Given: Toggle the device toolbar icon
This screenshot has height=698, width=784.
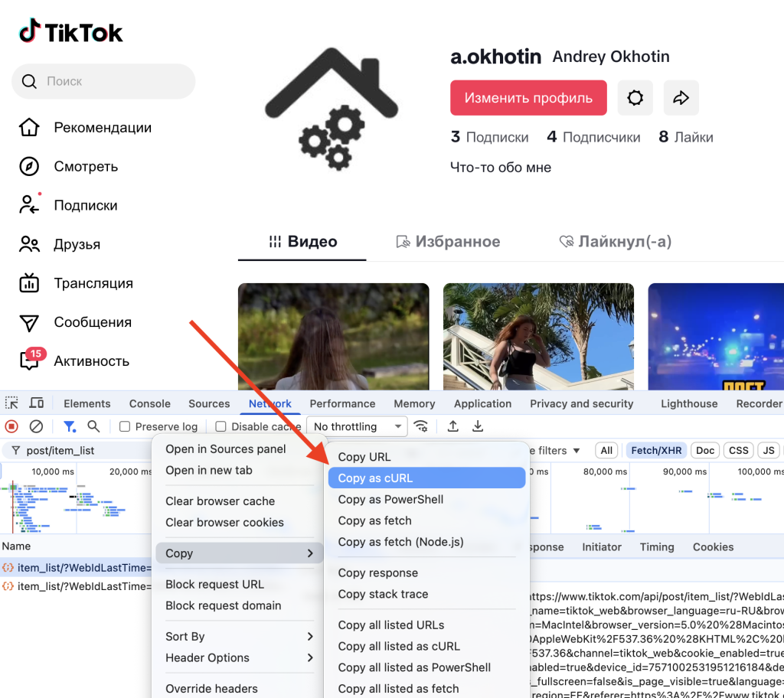Looking at the screenshot, I should (x=36, y=403).
